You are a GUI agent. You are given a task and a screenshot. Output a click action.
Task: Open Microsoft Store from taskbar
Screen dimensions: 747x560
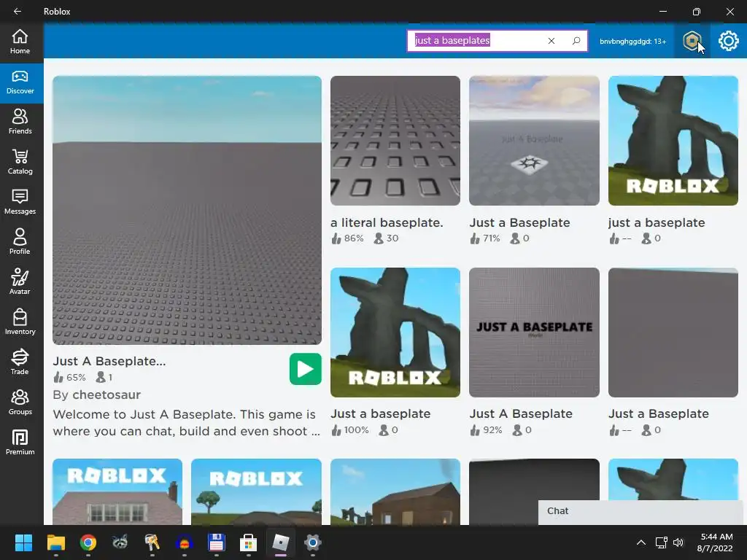pyautogui.click(x=248, y=542)
